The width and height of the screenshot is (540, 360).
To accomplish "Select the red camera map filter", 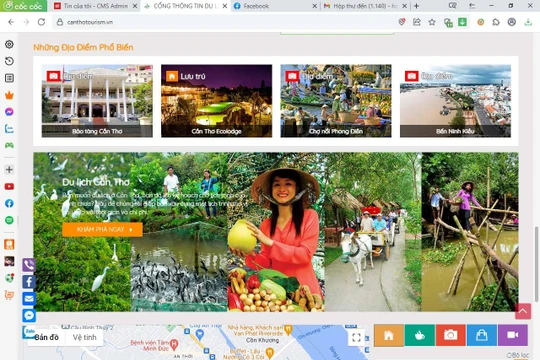I will [x=450, y=335].
